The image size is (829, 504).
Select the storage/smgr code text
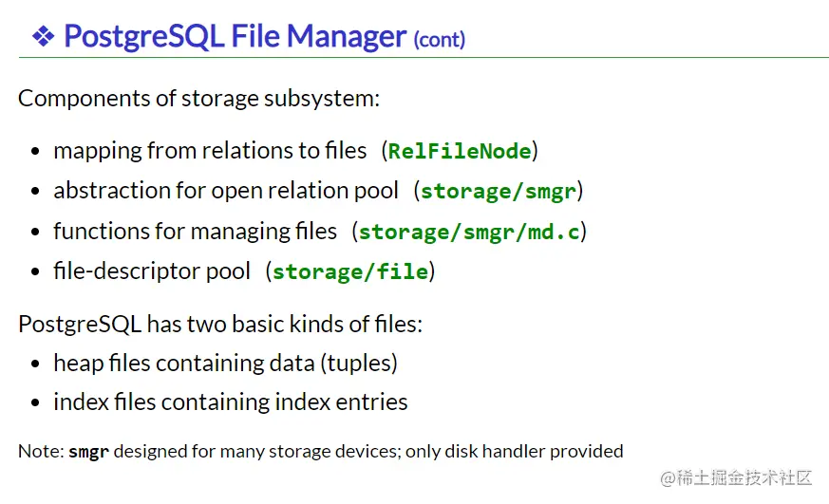498,191
